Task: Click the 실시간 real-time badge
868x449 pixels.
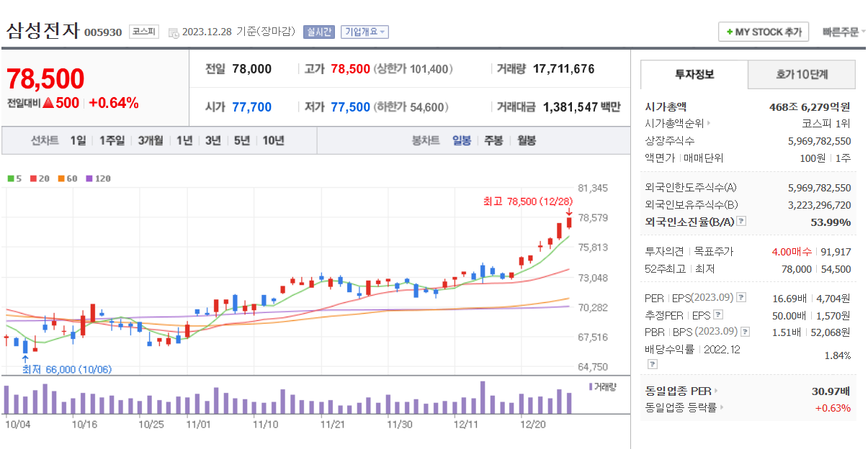Action: [x=319, y=32]
